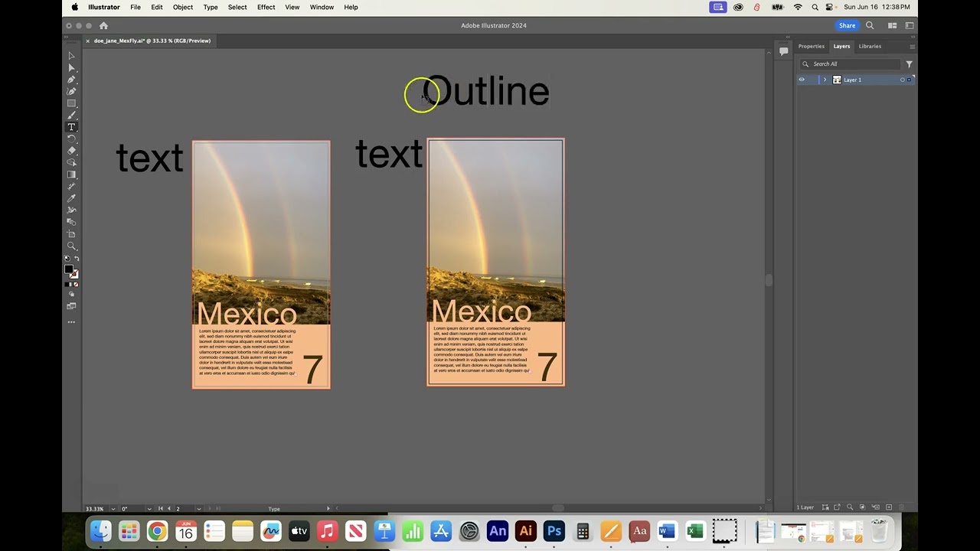Open macOS Control Center
The image size is (980, 551).
830,7
